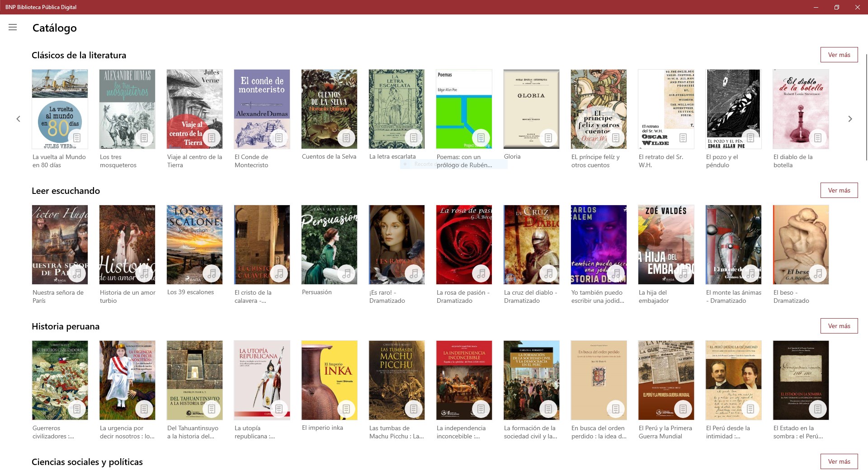Open the En busca del orden perdido cover
This screenshot has height=470, width=868.
[x=599, y=380]
